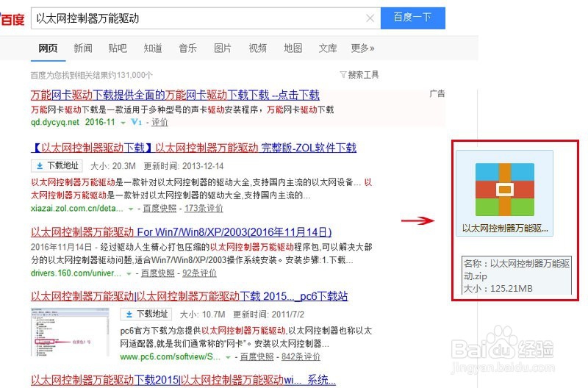Click the drivers.160.com/univer... URL
The width and height of the screenshot is (588, 388).
(x=76, y=273)
